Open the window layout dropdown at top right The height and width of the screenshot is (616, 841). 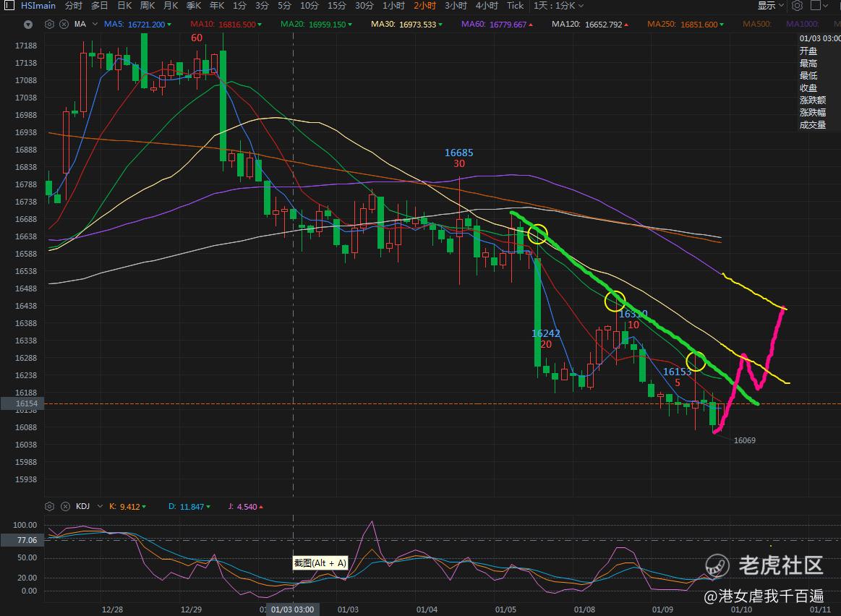point(820,6)
